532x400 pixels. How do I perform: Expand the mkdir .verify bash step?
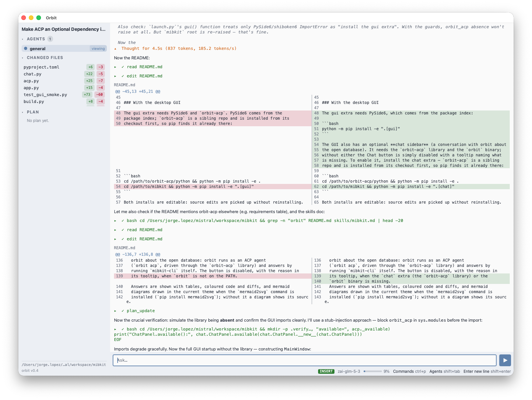coord(115,329)
